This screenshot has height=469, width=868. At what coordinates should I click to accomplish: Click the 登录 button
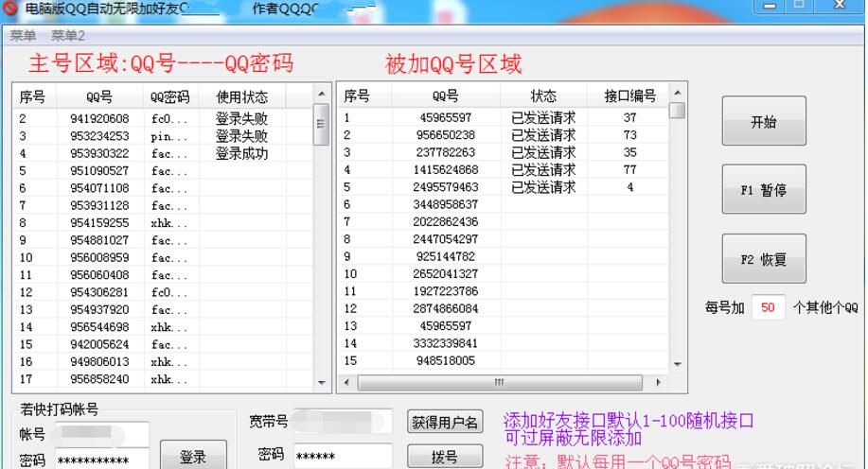coord(193,455)
